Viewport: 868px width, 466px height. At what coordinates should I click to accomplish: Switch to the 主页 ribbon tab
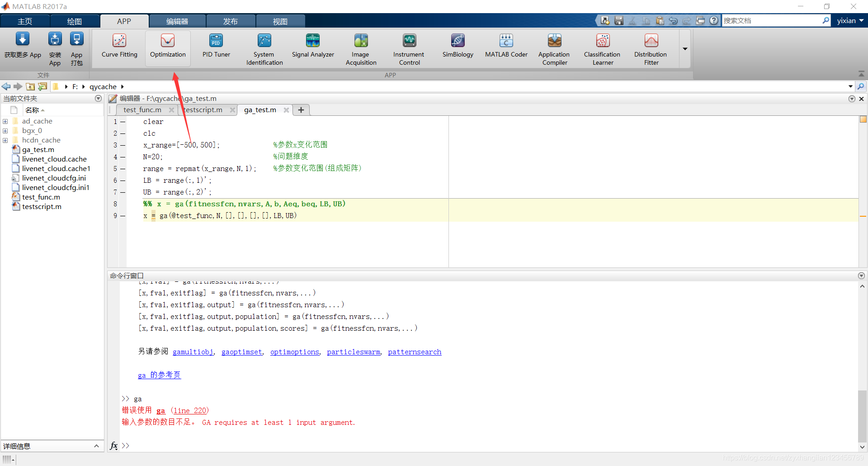[x=25, y=21]
